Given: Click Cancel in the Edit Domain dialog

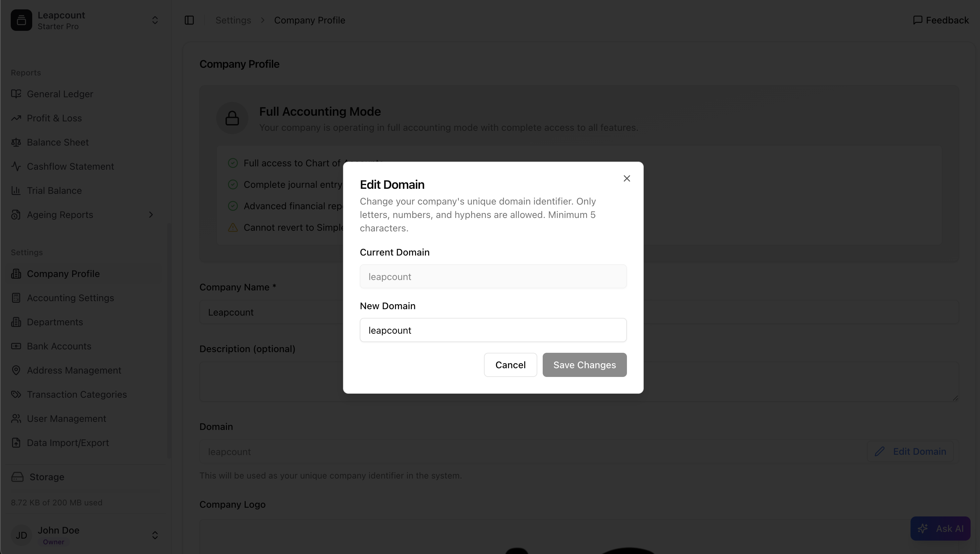Looking at the screenshot, I should tap(510, 365).
